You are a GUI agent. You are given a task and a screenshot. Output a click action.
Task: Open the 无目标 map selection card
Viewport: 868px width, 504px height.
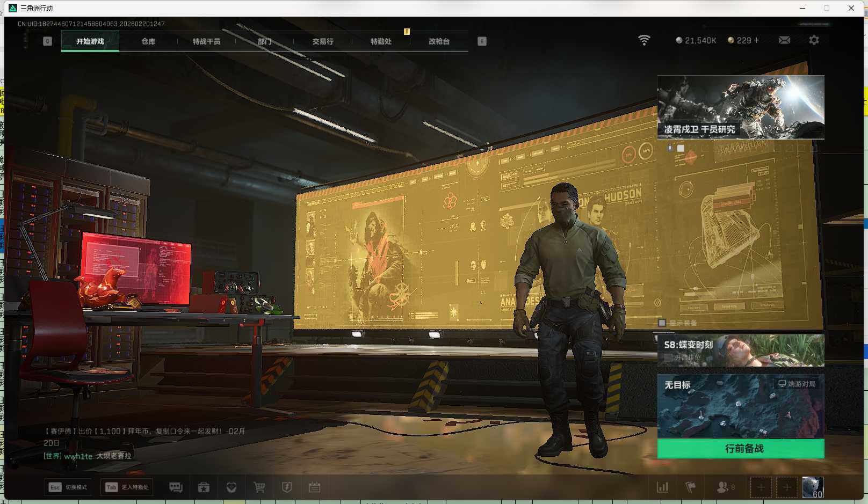(741, 406)
